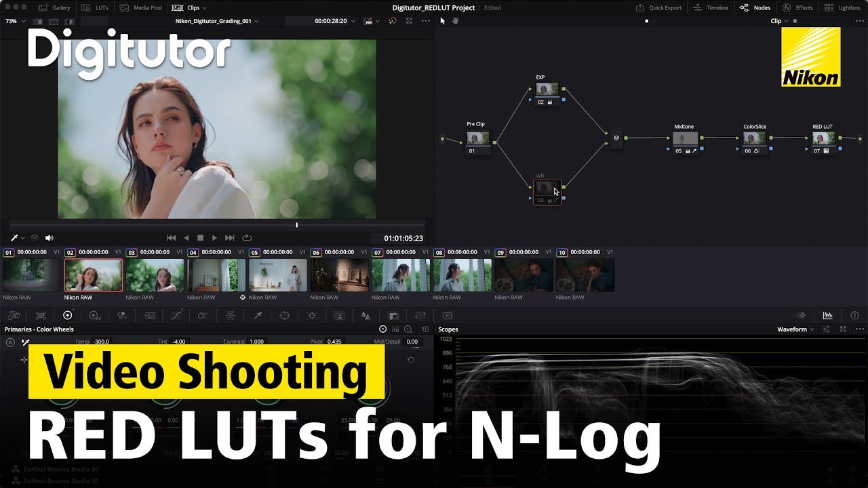Toggle split screen viewer mode
This screenshot has height=488, width=868.
click(x=53, y=21)
